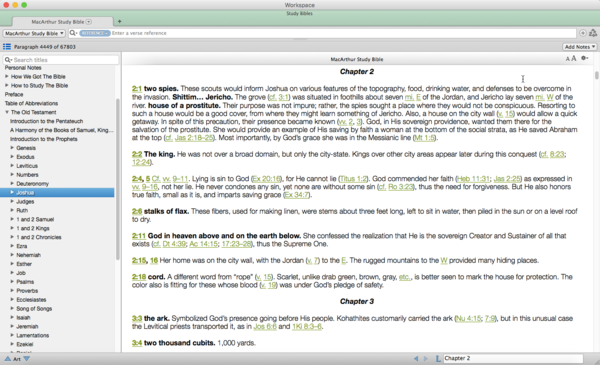Select Preface in the contents list

(x=14, y=94)
